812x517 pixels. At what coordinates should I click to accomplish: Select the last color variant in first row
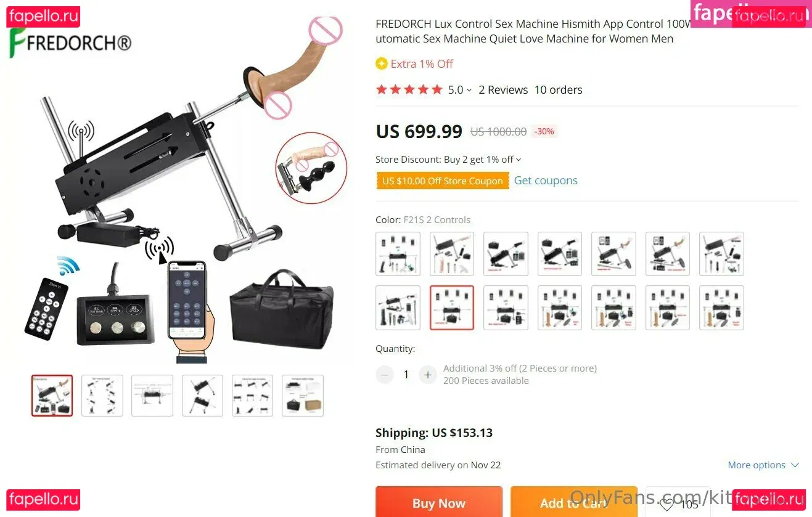click(721, 254)
